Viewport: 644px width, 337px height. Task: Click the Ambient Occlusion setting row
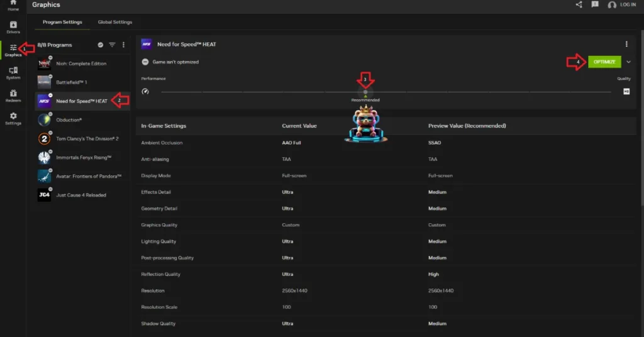click(x=386, y=143)
